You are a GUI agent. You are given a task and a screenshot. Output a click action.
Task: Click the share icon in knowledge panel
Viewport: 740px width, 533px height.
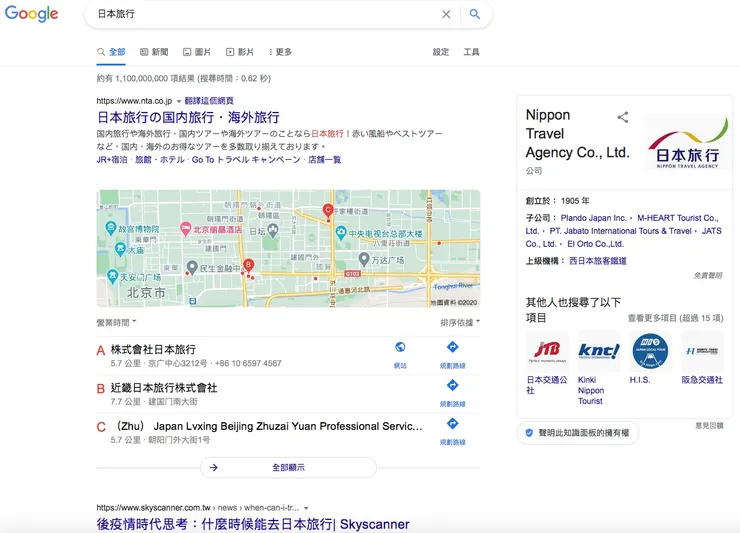(622, 117)
